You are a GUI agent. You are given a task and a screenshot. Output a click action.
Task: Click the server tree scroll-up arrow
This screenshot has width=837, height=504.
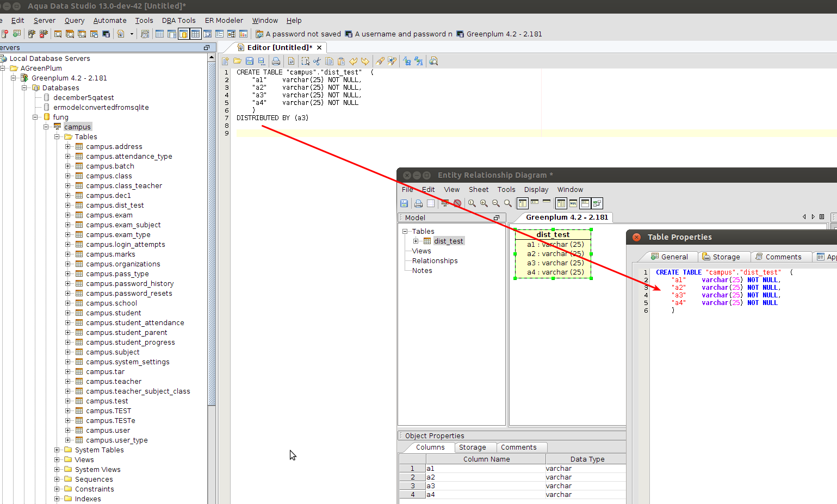click(212, 58)
